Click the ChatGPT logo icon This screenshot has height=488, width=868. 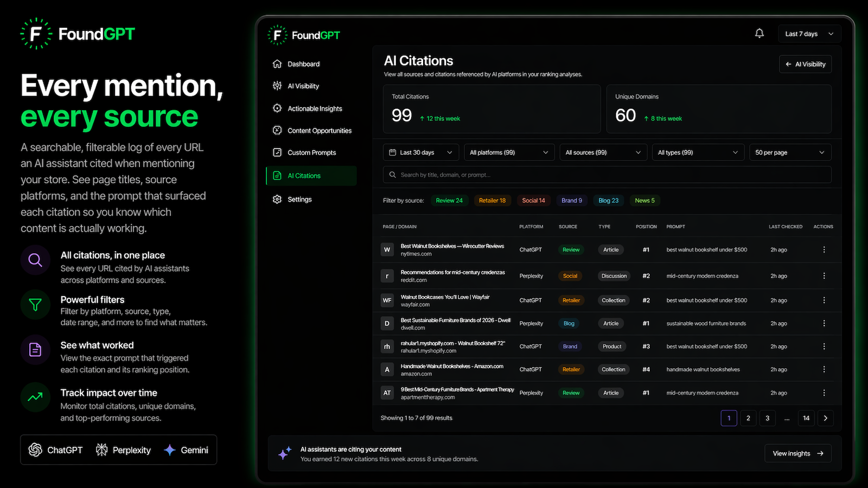[35, 450]
